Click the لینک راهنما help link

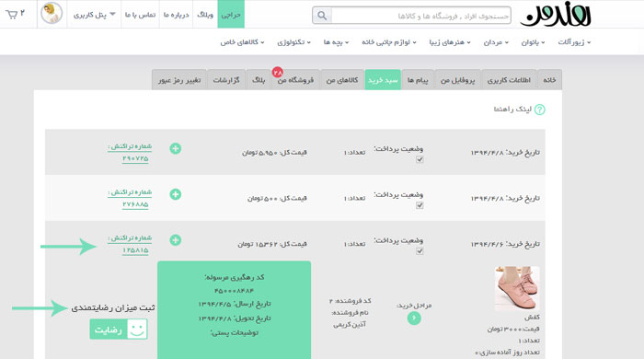coord(512,110)
